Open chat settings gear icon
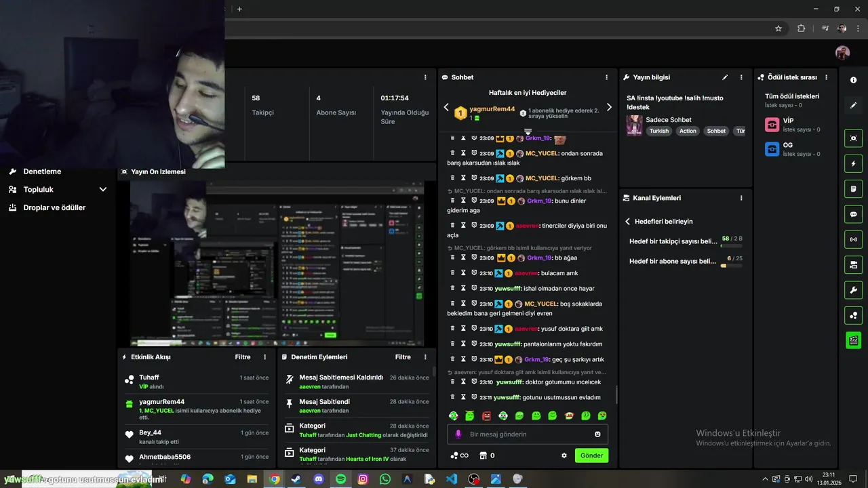The image size is (868, 488). 564,455
